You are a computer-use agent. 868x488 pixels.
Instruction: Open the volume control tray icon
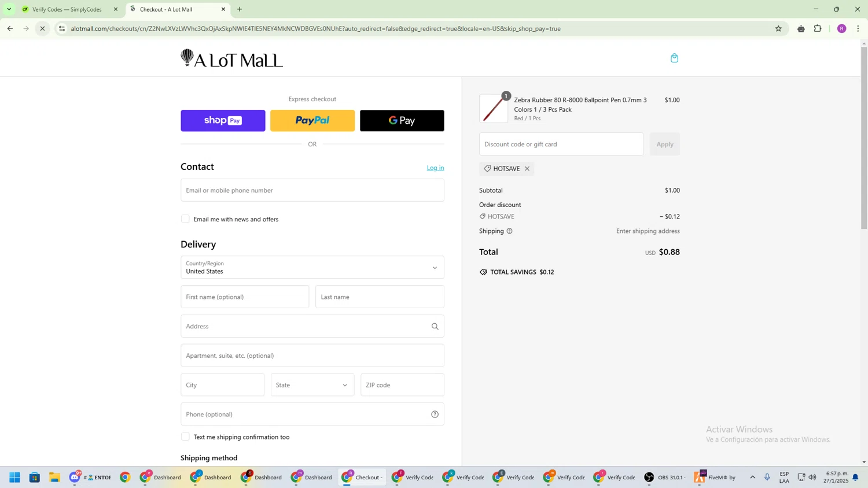click(x=812, y=477)
